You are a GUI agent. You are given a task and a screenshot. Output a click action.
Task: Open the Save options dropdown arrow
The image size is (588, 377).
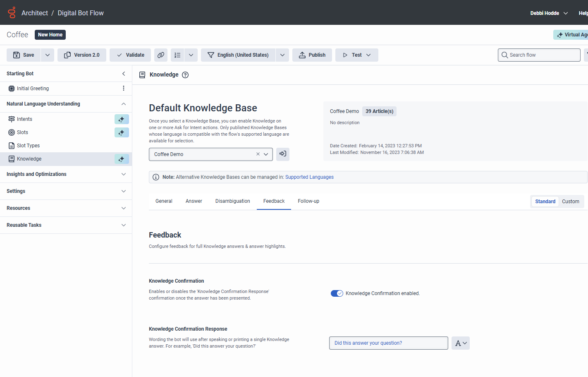[48, 55]
